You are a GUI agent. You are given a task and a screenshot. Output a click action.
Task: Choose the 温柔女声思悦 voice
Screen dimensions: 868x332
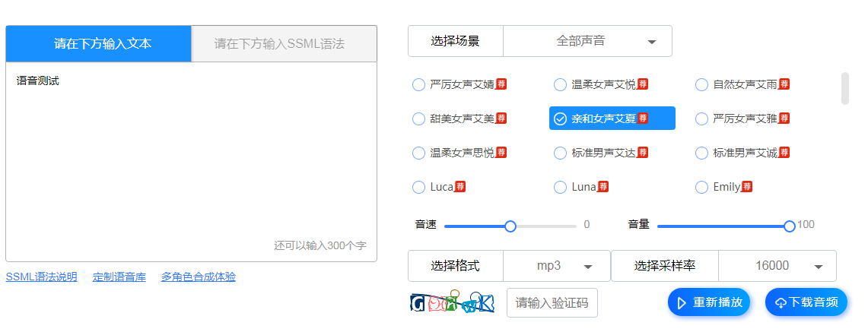(459, 153)
